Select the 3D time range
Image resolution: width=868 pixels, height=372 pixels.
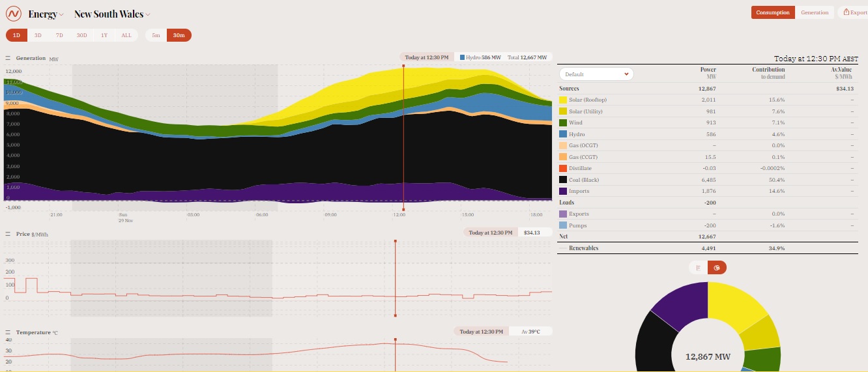pos(38,35)
